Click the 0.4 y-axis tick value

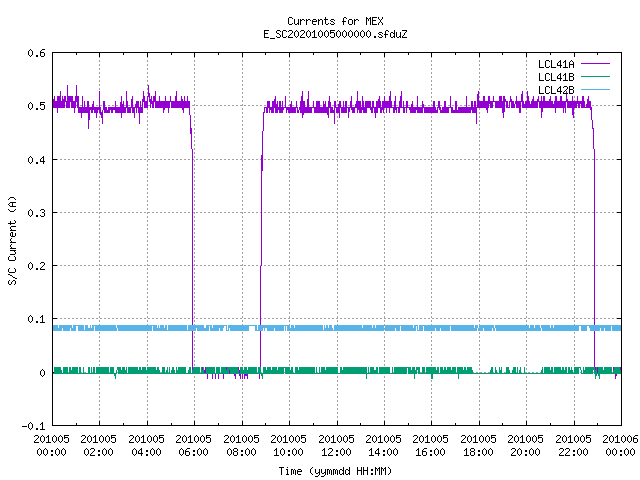click(36, 160)
